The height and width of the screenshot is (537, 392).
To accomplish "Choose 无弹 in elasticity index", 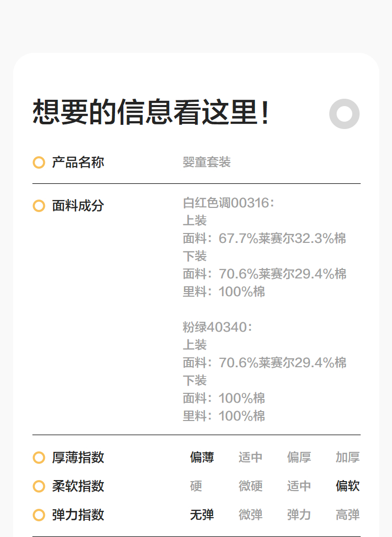I will (202, 515).
